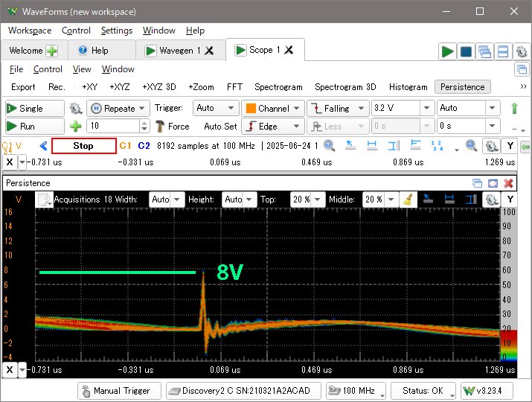Viewport: 532px width, 402px height.
Task: Toggle Y axis button in scope toolbar
Action: [x=510, y=146]
